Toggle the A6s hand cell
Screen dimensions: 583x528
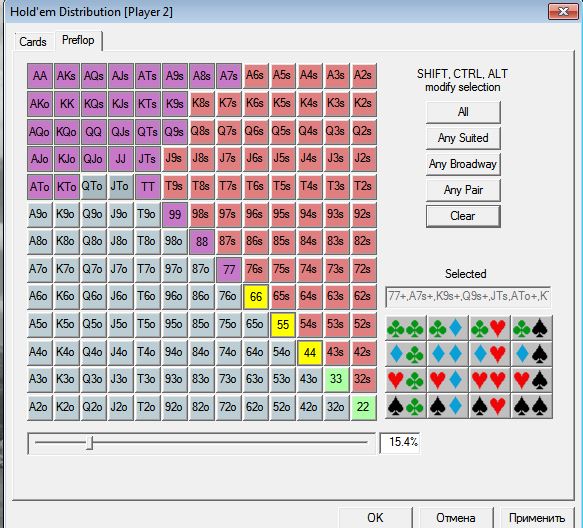pyautogui.click(x=256, y=76)
